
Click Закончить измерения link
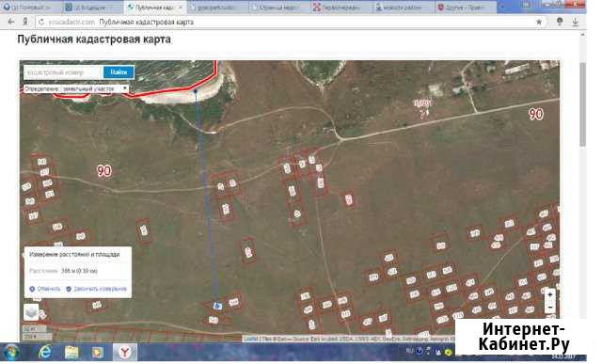(x=96, y=289)
